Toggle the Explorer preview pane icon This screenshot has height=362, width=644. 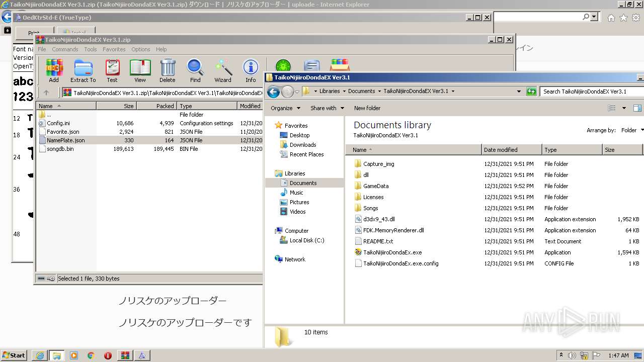tap(637, 108)
